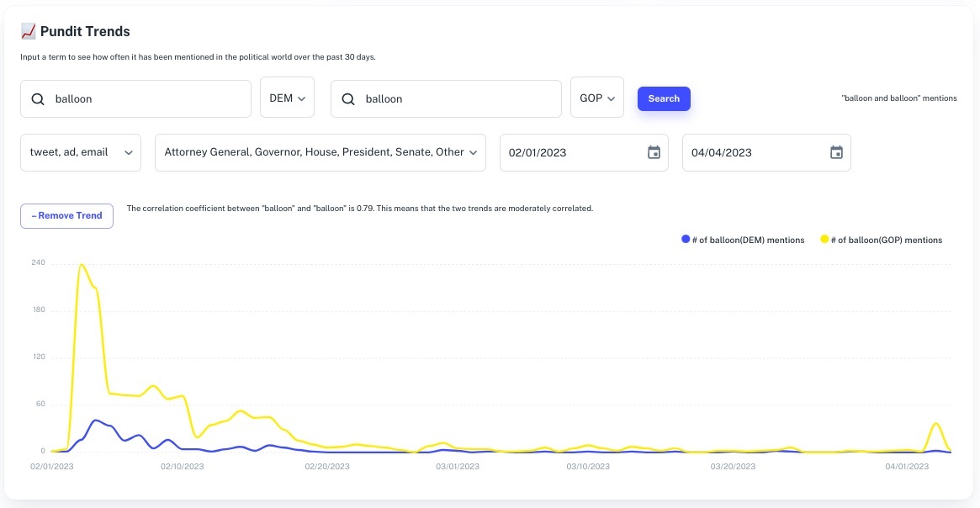Screen dimensions: 980x508
Task: Open the DEM party dropdown
Action: (287, 98)
